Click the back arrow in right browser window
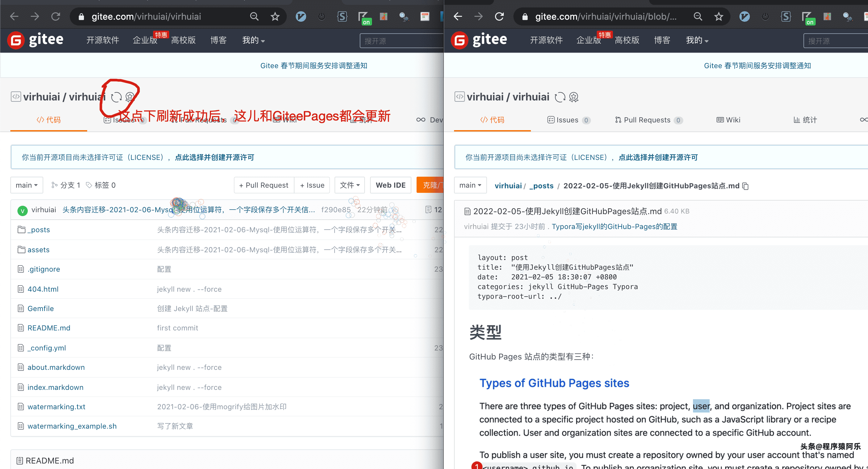This screenshot has height=469, width=868. point(458,16)
